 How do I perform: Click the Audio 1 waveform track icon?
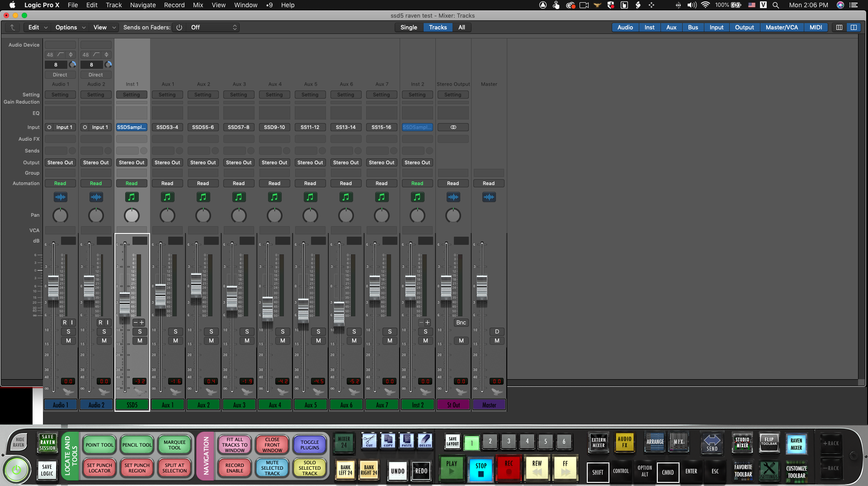pos(60,197)
